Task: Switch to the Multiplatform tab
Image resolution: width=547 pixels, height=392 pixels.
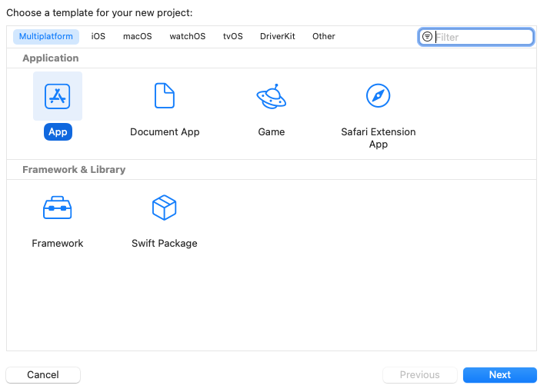Action: click(46, 37)
